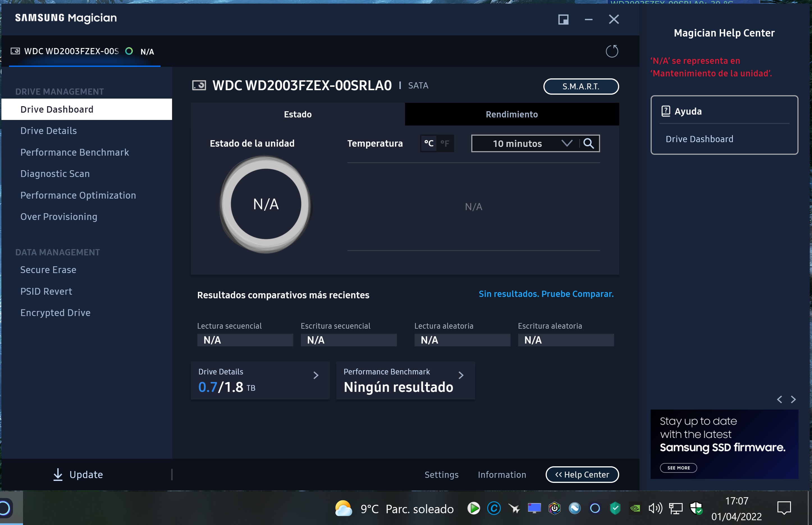Click the Escritura aleatoria N/A value
This screenshot has width=812, height=525.
pos(566,340)
